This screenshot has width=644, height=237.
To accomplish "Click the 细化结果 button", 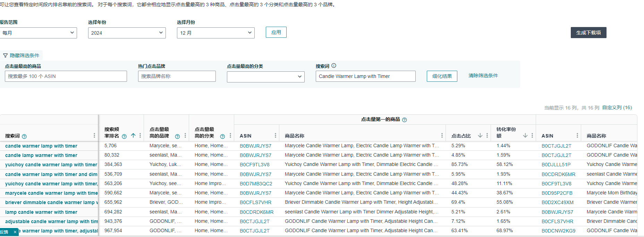I will [442, 76].
